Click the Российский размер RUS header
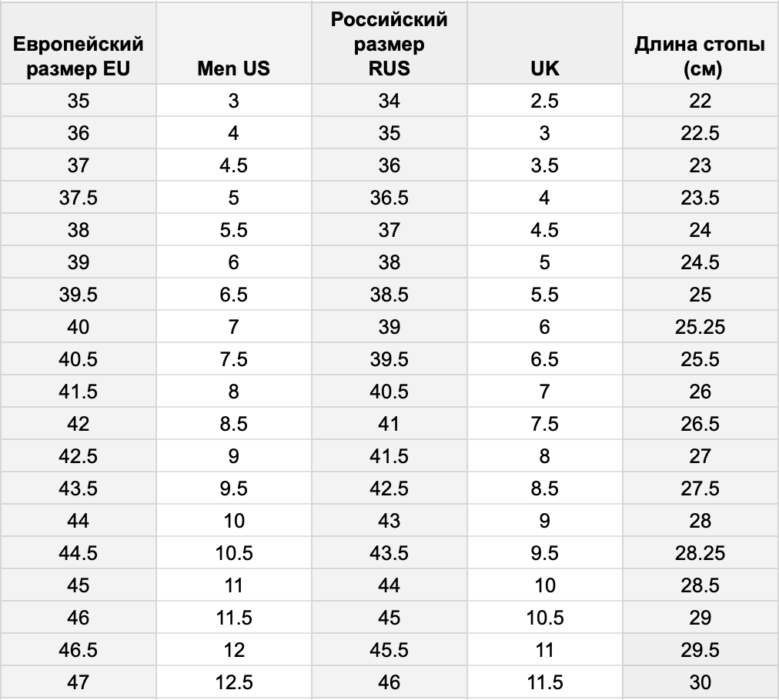Viewport: 779px width, 700px height. 389,43
